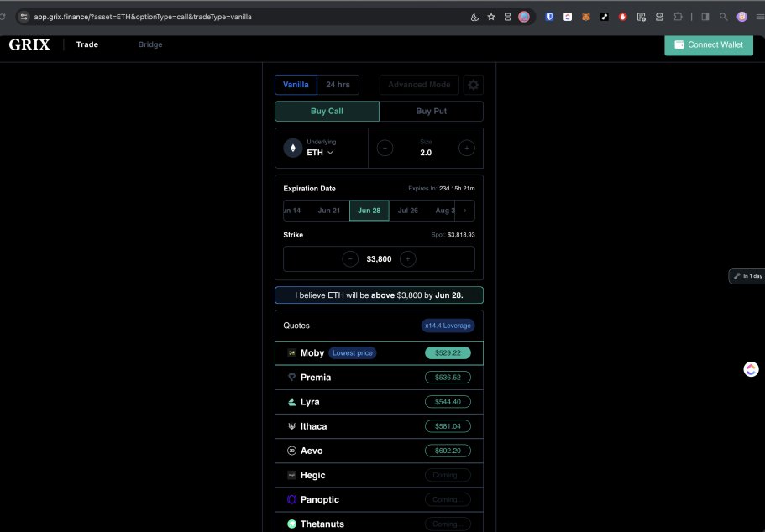
Task: Click the browser search magnifier icon
Action: (724, 17)
